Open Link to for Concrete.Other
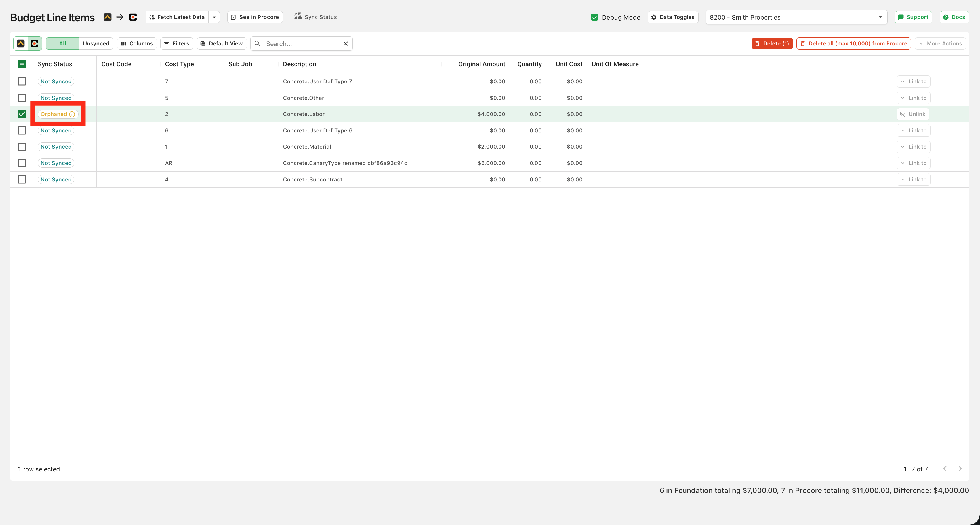 click(913, 98)
